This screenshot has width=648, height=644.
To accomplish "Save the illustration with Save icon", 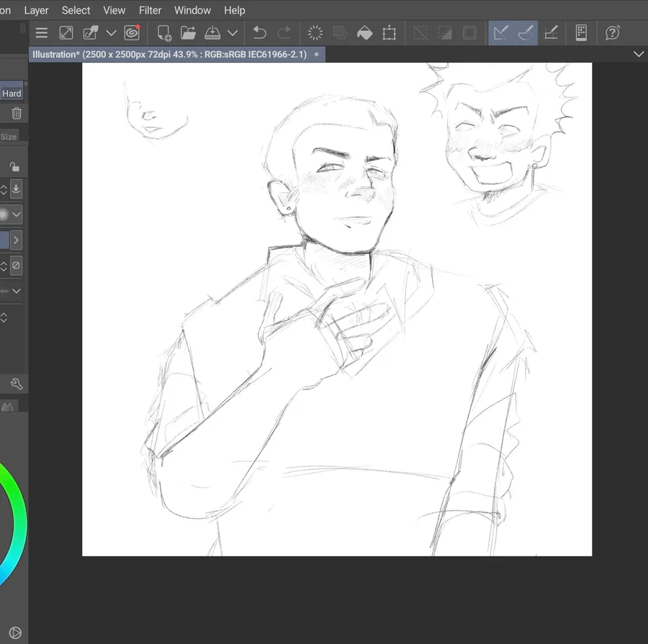I will pos(212,32).
